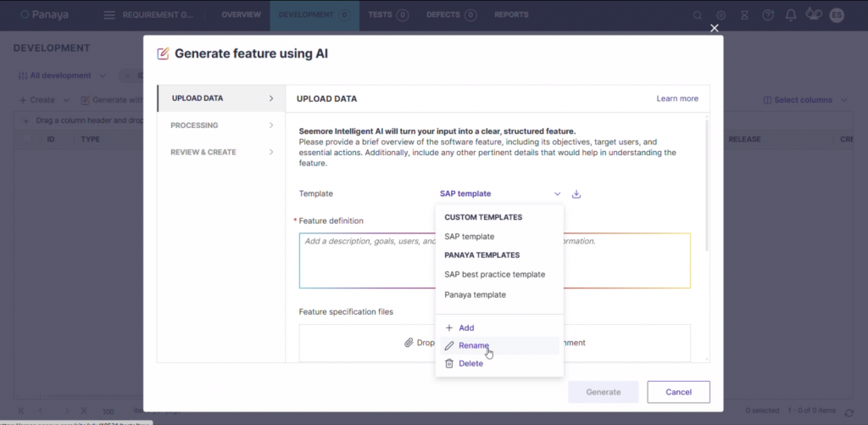Viewport: 868px width, 425px height.
Task: Open the UPLOAD DATA step
Action: [221, 98]
